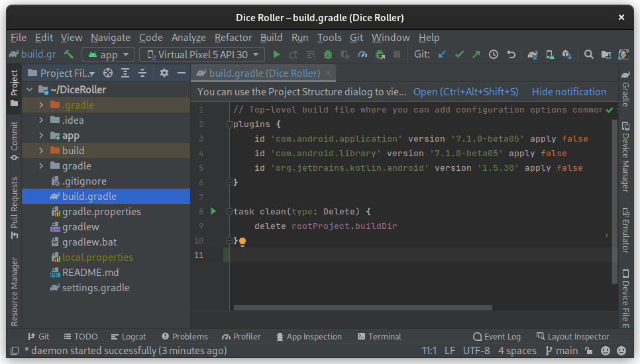This screenshot has height=364, width=640.
Task: Open the Tools menu
Action: pyautogui.click(x=329, y=38)
